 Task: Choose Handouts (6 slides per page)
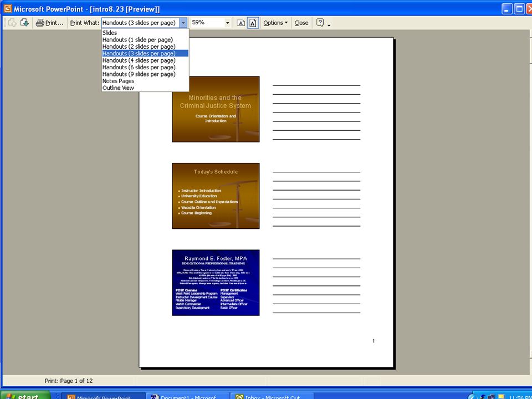point(145,67)
